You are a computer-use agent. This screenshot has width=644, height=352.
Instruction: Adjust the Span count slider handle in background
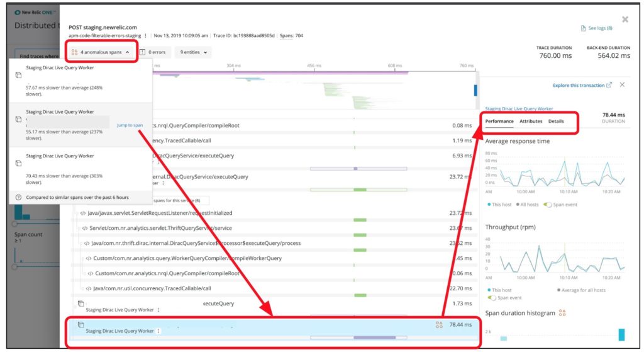[15, 266]
